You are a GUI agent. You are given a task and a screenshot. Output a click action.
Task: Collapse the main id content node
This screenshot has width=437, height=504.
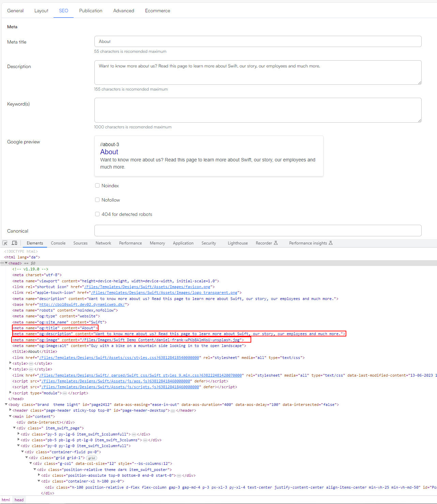click(x=10, y=416)
